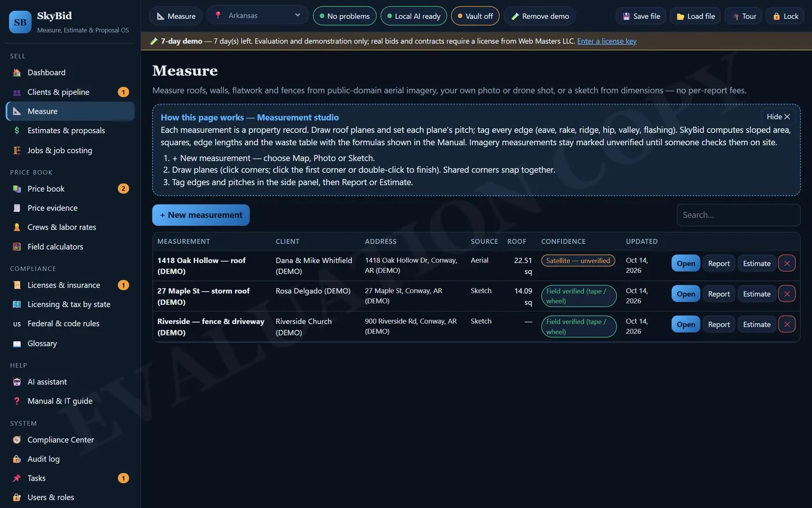Click the No problems status pill
This screenshot has height=508, width=812.
tap(345, 16)
